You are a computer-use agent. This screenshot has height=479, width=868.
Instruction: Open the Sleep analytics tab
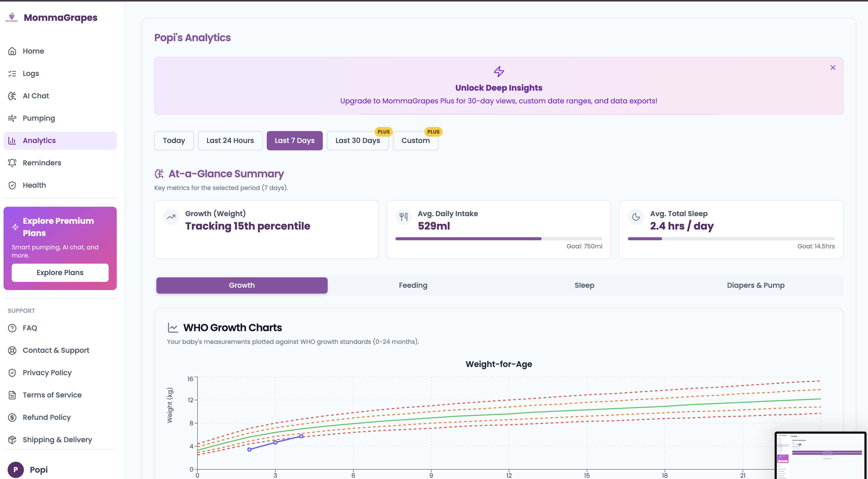coord(584,285)
